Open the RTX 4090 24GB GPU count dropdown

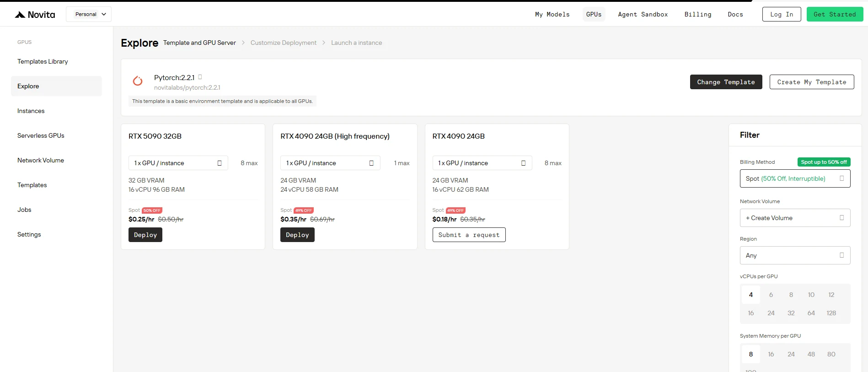point(482,163)
